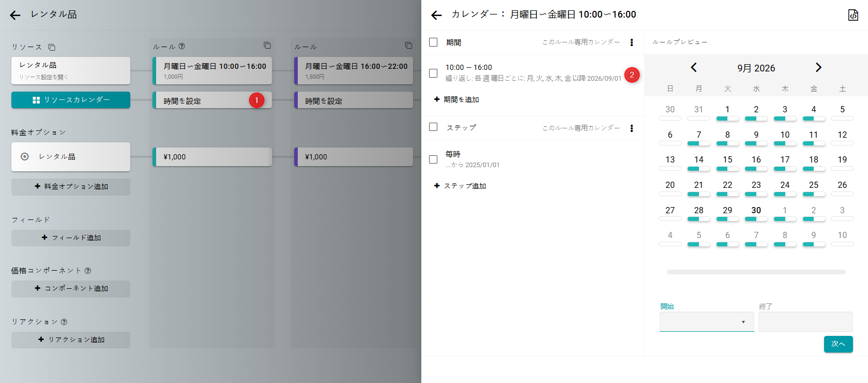Screen dimensions: 868x383
Task: Click copy icon in first ルール column
Action: pyautogui.click(x=267, y=46)
